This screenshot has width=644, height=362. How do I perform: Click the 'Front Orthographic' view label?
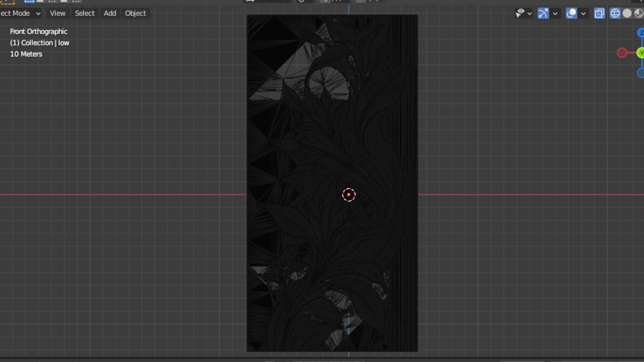pos(39,32)
